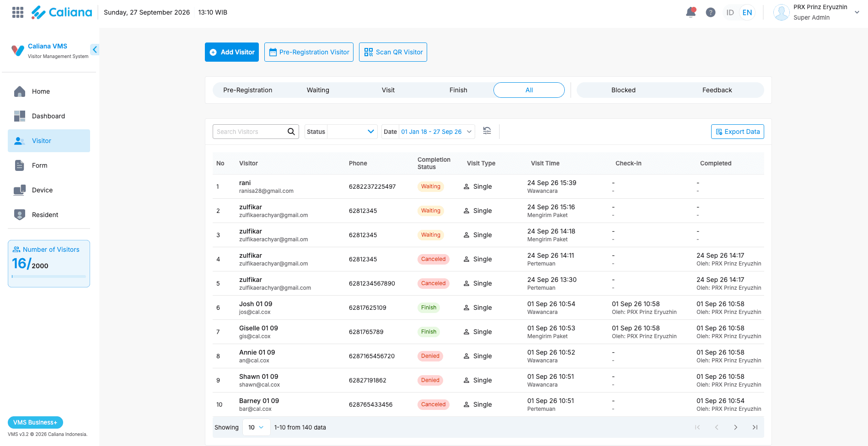Click the Dashboard sidebar icon
The width and height of the screenshot is (868, 446).
click(20, 116)
